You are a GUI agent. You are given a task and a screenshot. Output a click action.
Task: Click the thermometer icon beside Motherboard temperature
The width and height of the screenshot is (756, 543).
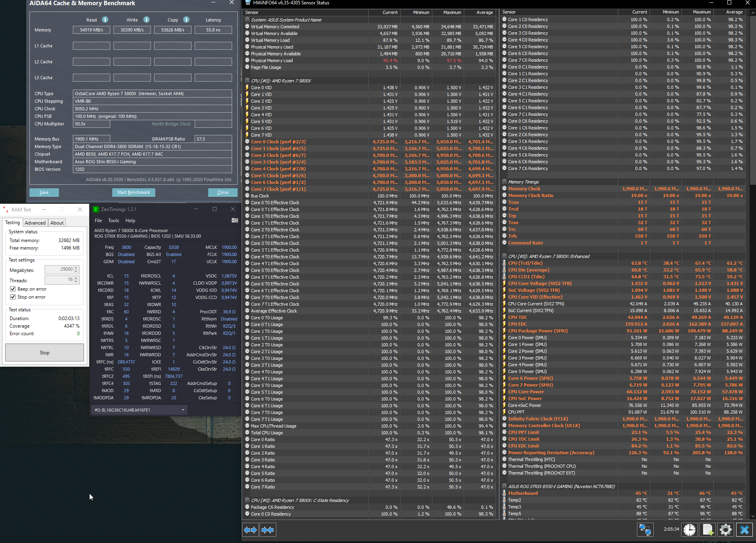(x=504, y=493)
